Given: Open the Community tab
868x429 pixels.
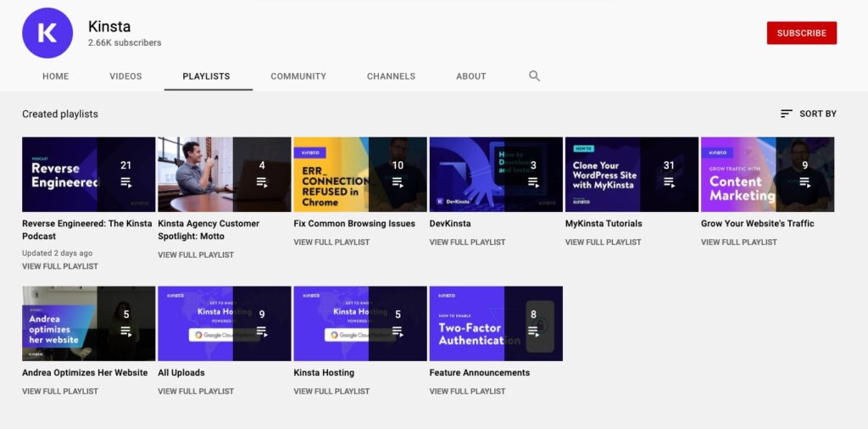Looking at the screenshot, I should [298, 76].
